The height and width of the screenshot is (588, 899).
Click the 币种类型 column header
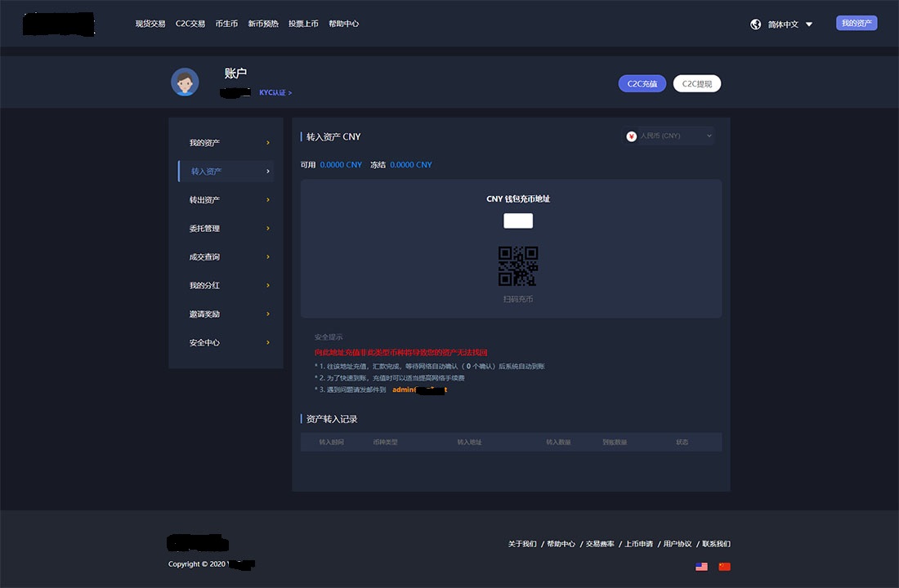click(x=385, y=442)
